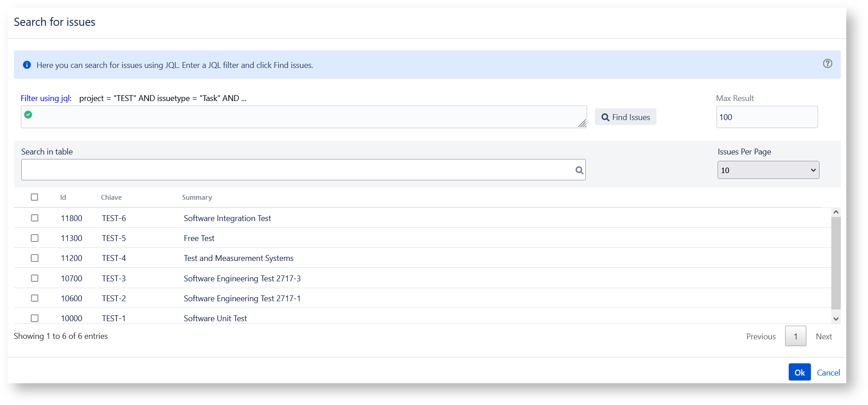
Task: Select the checkbox for TEST-6 issue
Action: (x=34, y=218)
